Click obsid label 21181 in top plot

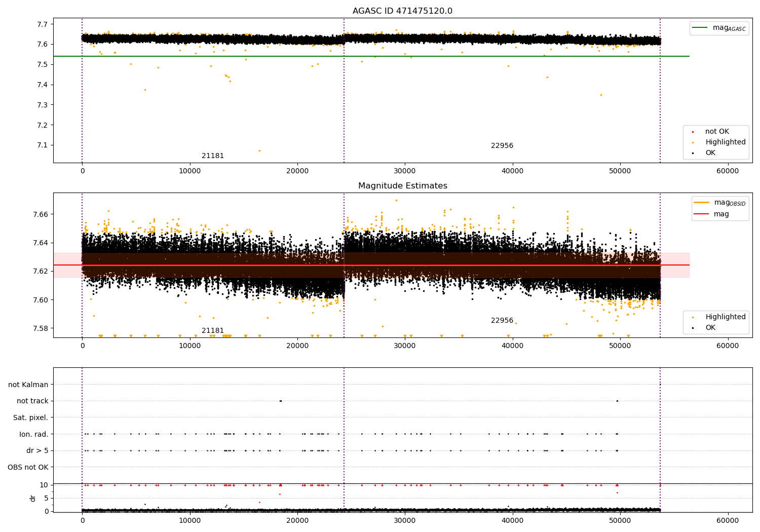tap(213, 156)
